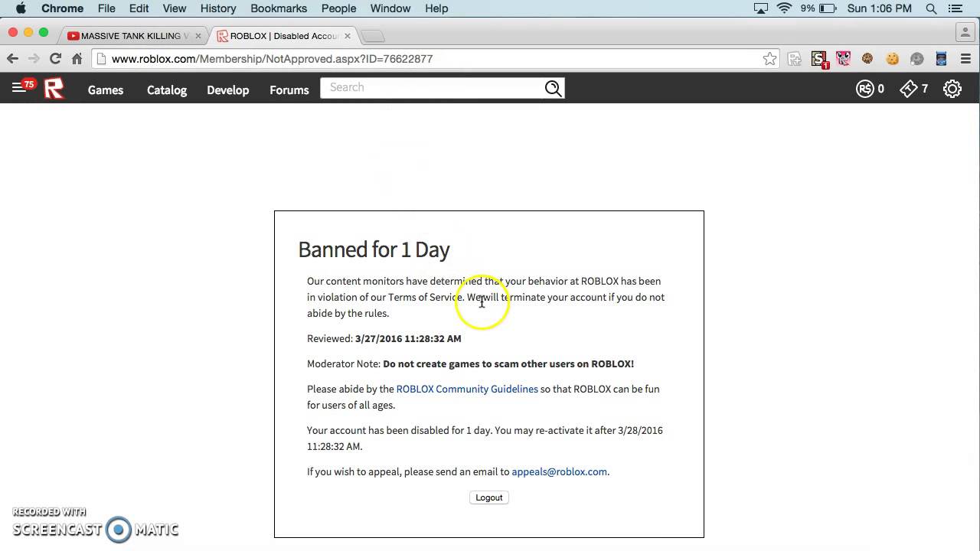Click the chocolate chip cookie extension icon

point(867,58)
